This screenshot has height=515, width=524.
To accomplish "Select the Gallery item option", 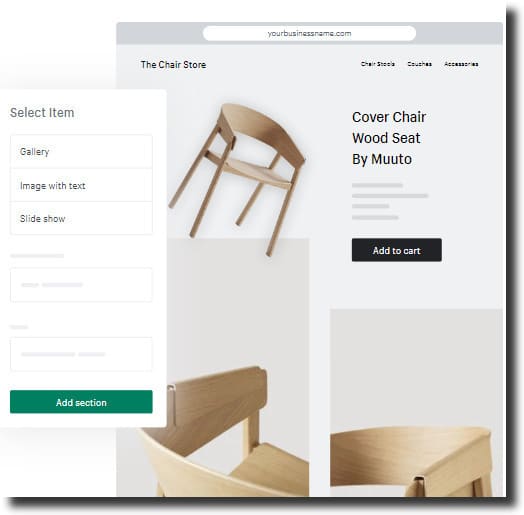I will click(81, 152).
